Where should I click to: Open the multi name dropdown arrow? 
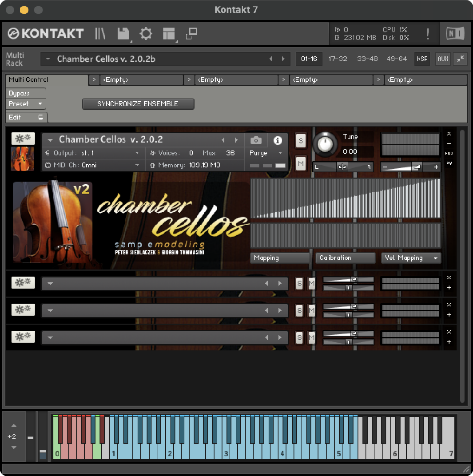(x=48, y=59)
